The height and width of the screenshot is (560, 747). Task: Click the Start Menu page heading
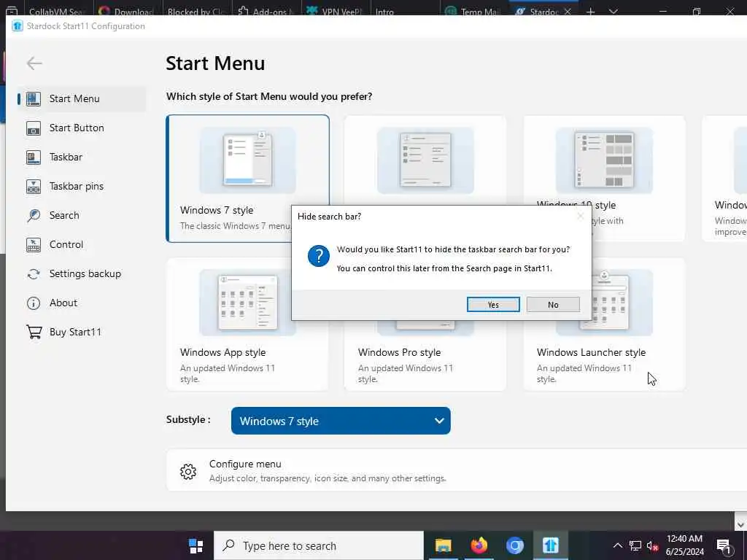[215, 63]
